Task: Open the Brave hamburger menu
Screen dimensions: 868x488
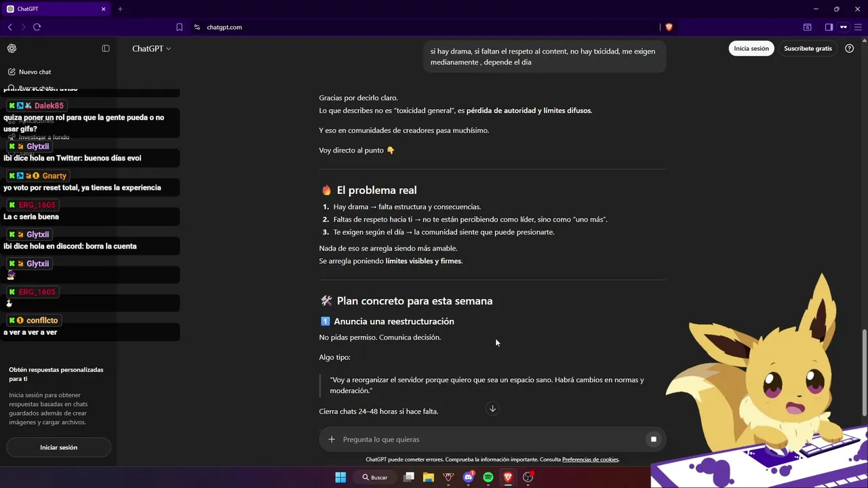Action: click(x=858, y=27)
